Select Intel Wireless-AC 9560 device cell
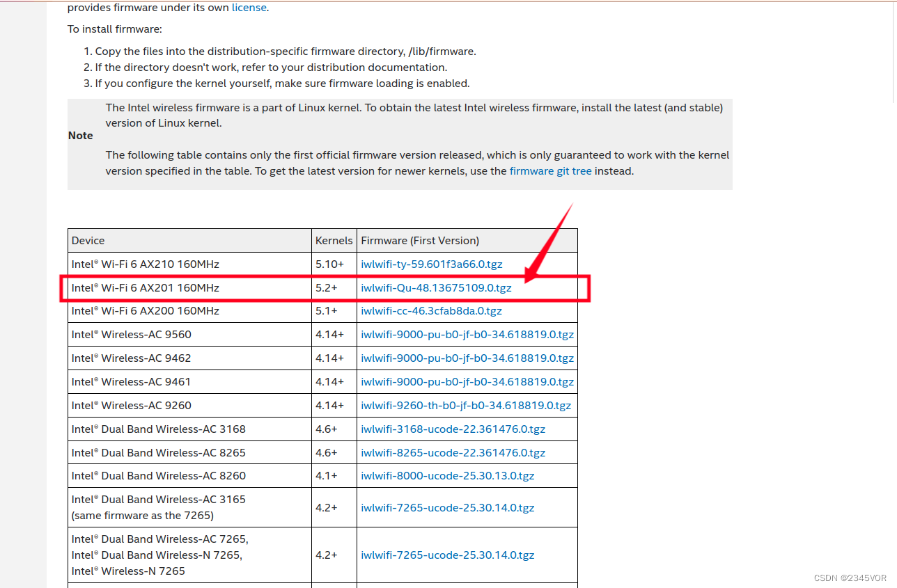The width and height of the screenshot is (897, 588). 189,335
